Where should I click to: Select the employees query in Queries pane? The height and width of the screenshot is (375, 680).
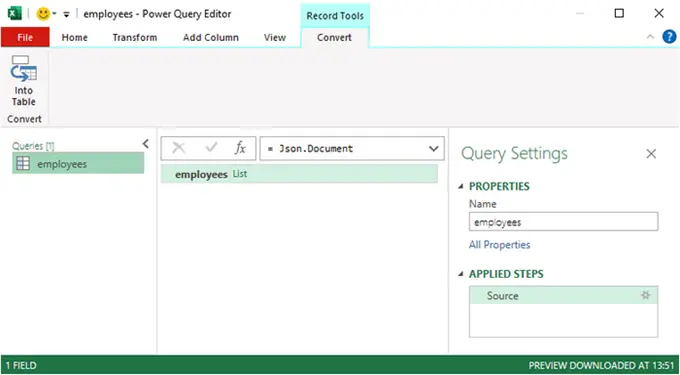(x=78, y=163)
